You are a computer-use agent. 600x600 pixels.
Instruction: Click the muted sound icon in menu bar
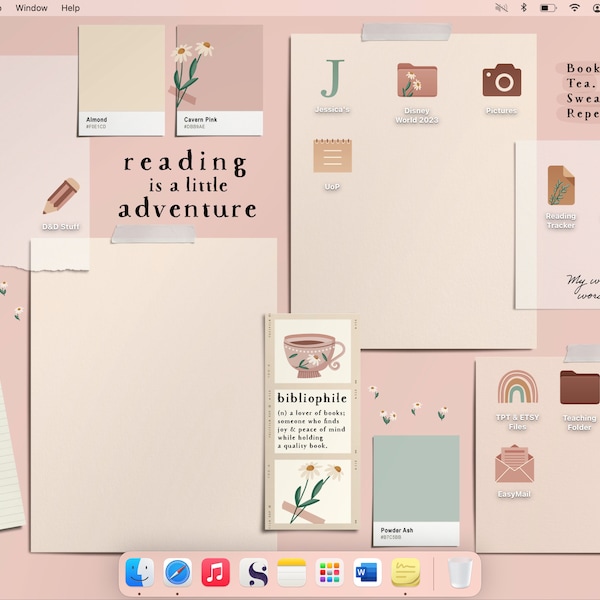(501, 8)
